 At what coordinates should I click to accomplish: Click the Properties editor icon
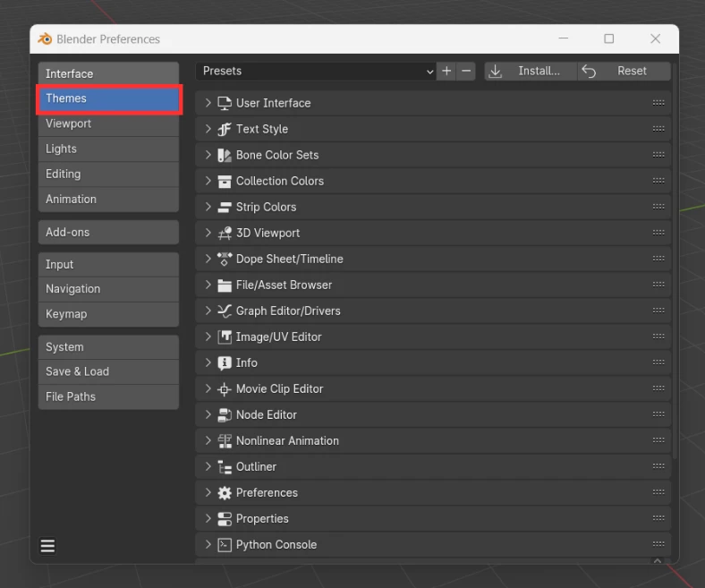225,519
